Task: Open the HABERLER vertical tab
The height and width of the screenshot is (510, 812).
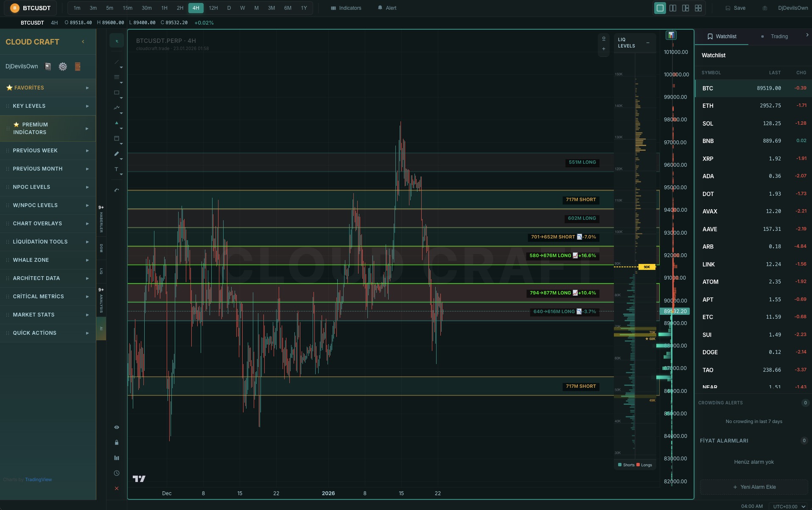Action: pos(101,219)
